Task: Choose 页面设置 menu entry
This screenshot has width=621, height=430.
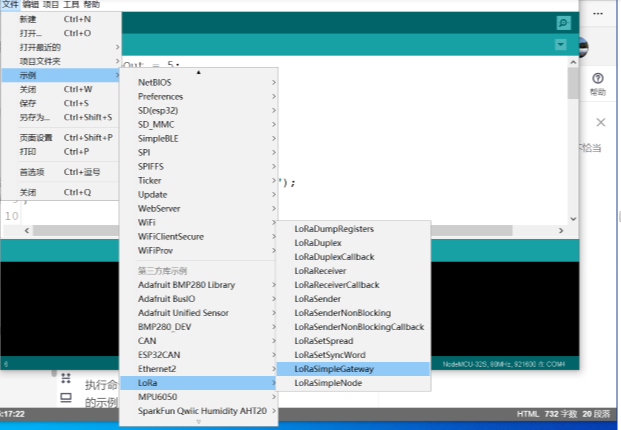Action: (x=61, y=138)
